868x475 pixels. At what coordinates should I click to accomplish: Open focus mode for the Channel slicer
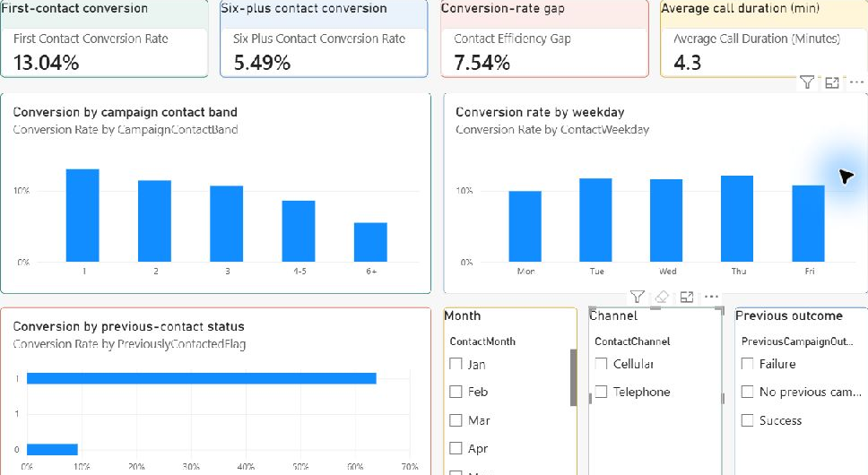point(687,297)
